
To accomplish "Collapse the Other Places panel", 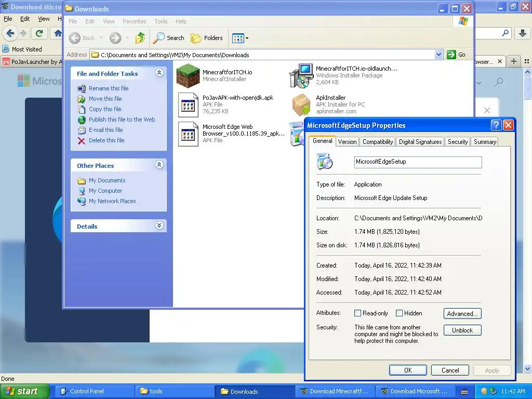I will [x=159, y=165].
